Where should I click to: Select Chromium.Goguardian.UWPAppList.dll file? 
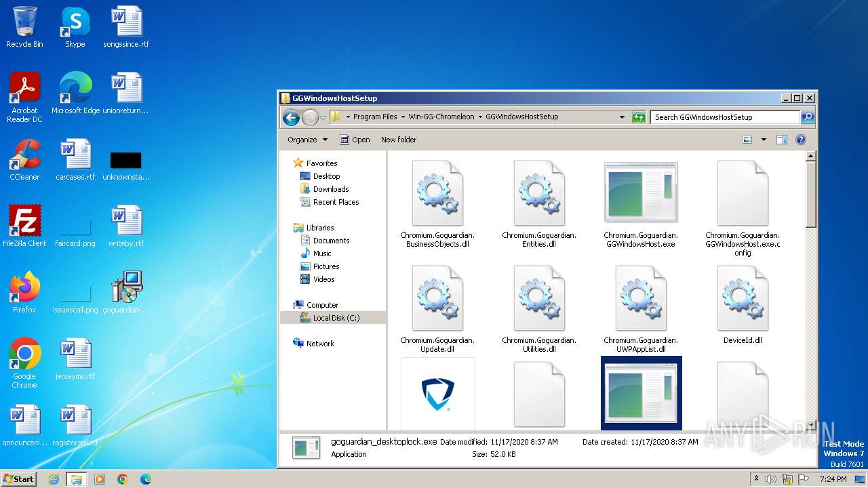tap(641, 309)
